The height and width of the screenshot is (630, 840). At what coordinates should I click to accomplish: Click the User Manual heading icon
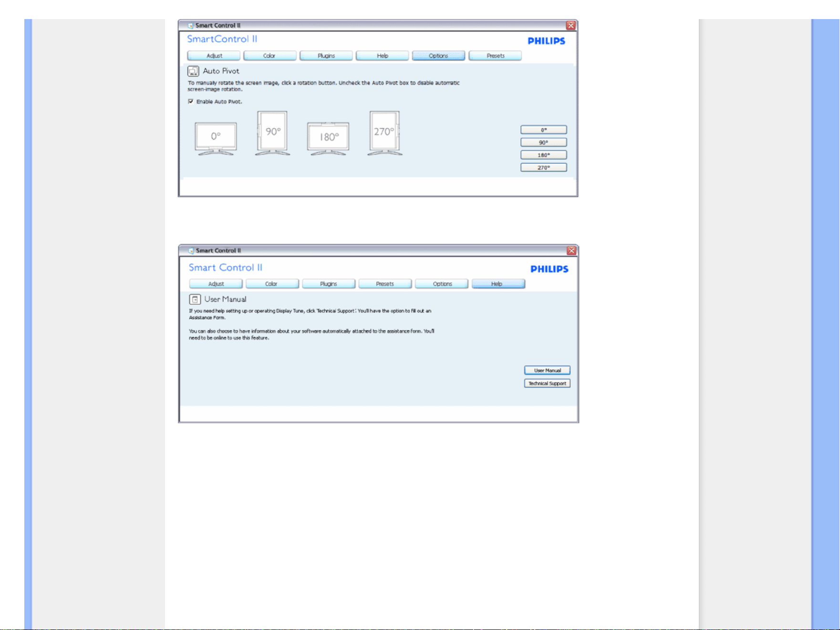[195, 300]
